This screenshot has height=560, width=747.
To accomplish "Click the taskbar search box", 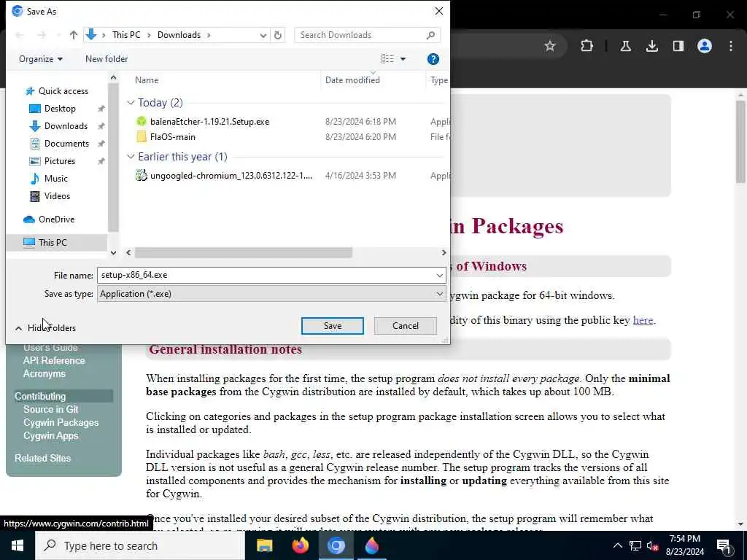I will (x=140, y=545).
